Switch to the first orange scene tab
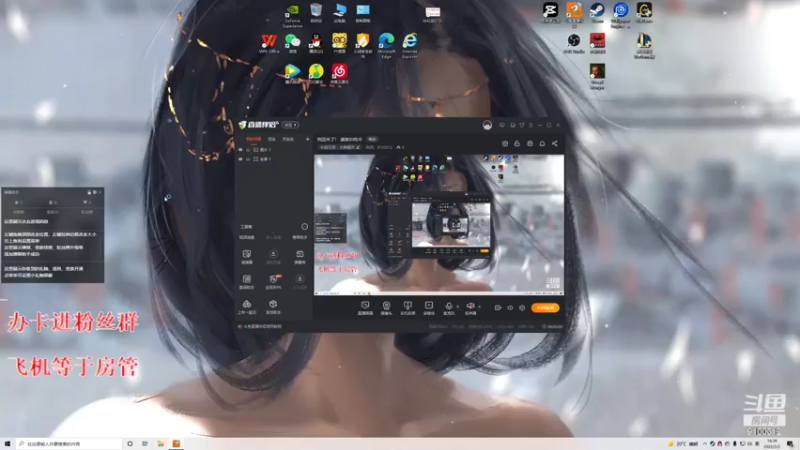This screenshot has height=450, width=800. pyautogui.click(x=254, y=139)
